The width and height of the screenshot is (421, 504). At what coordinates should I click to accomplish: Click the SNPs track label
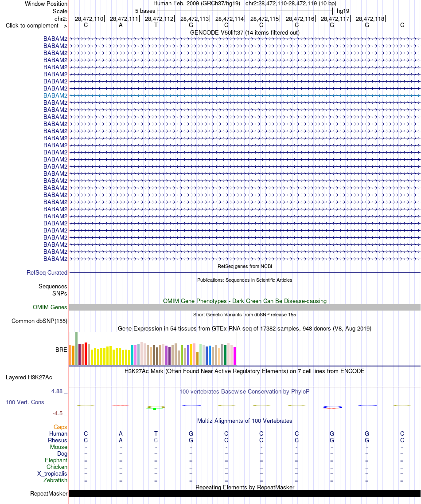point(60,293)
